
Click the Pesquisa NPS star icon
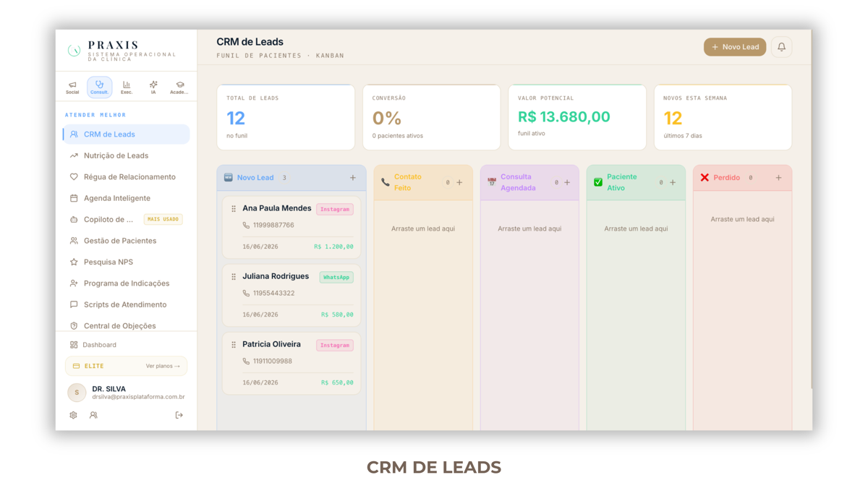[x=74, y=262]
